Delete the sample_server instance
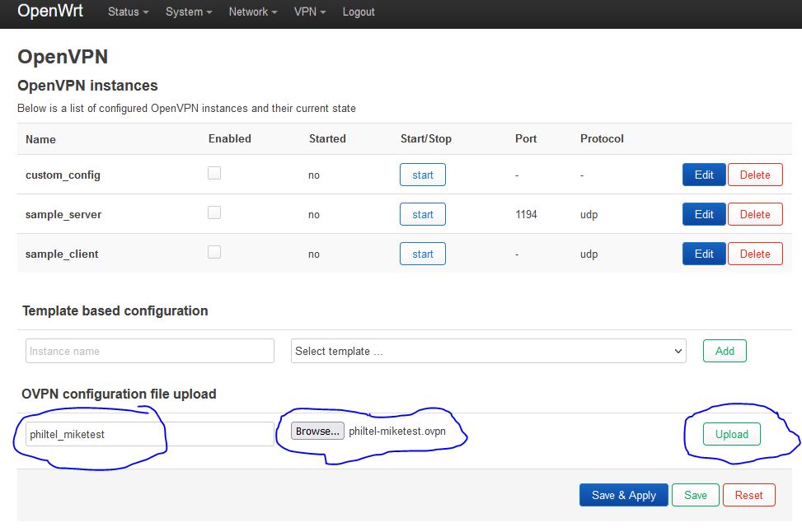The height and width of the screenshot is (532, 802). (755, 214)
